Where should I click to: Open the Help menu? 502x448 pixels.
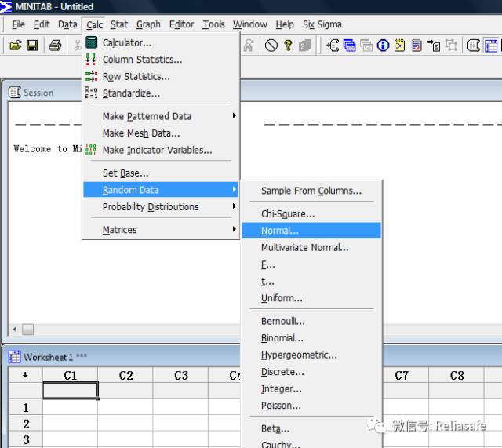click(x=285, y=24)
